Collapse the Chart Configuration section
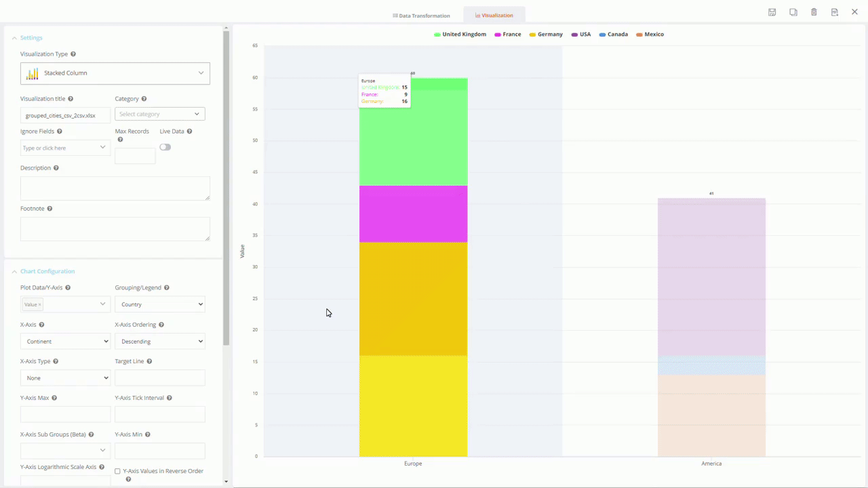 (15, 272)
